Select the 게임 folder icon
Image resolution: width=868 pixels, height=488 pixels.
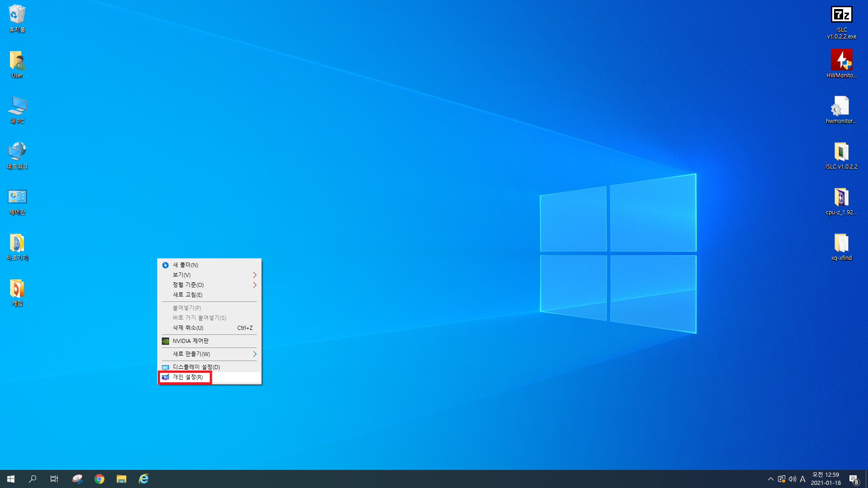pyautogui.click(x=17, y=289)
